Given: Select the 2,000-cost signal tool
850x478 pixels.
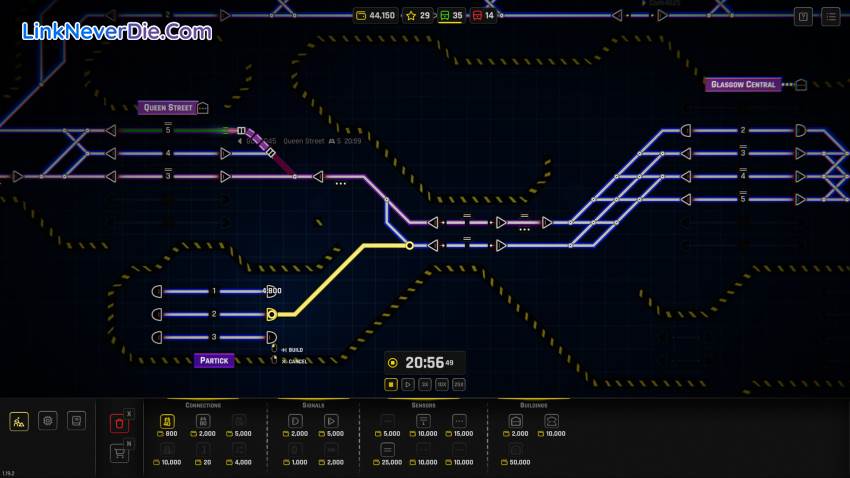Looking at the screenshot, I should point(296,422).
